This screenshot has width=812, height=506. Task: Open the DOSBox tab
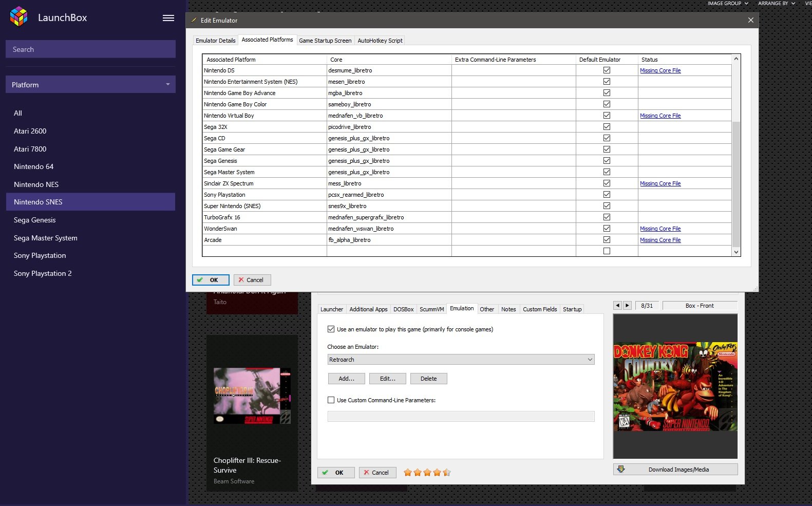click(403, 309)
